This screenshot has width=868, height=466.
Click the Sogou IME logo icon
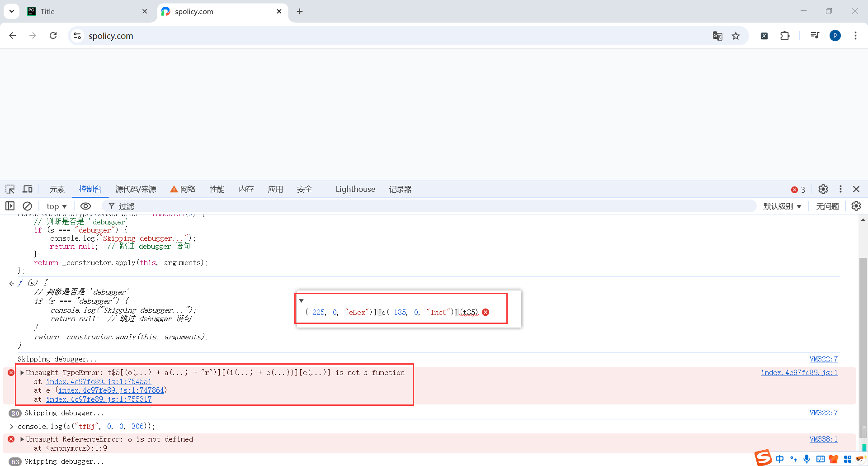coord(763,458)
